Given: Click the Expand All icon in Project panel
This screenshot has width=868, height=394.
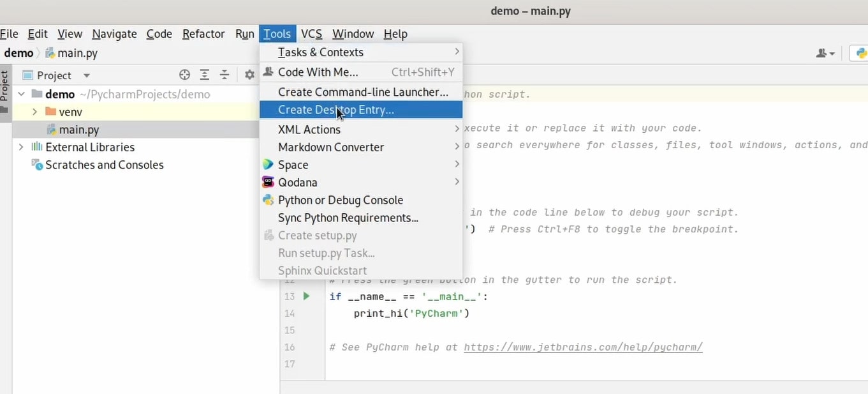Looking at the screenshot, I should pos(205,75).
